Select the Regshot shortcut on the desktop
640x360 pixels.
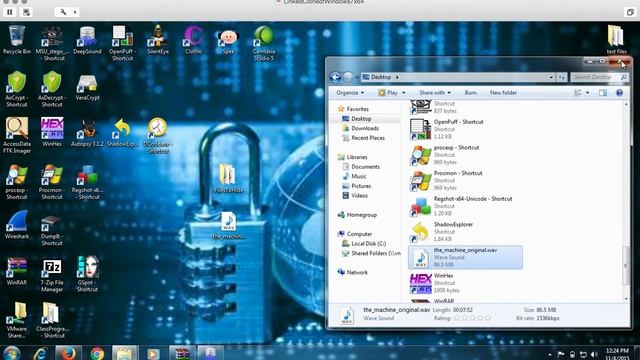pyautogui.click(x=87, y=182)
